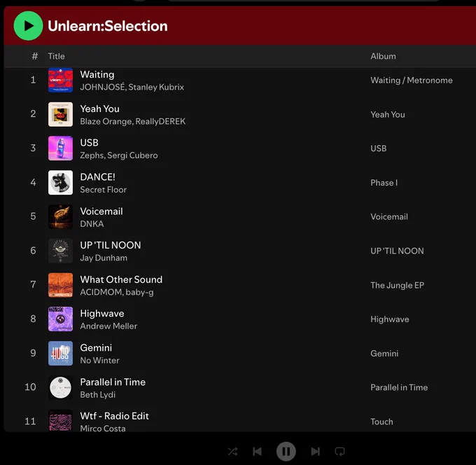Open artist Zephs, Sergi Cubero
This screenshot has width=476, height=465.
pyautogui.click(x=119, y=155)
